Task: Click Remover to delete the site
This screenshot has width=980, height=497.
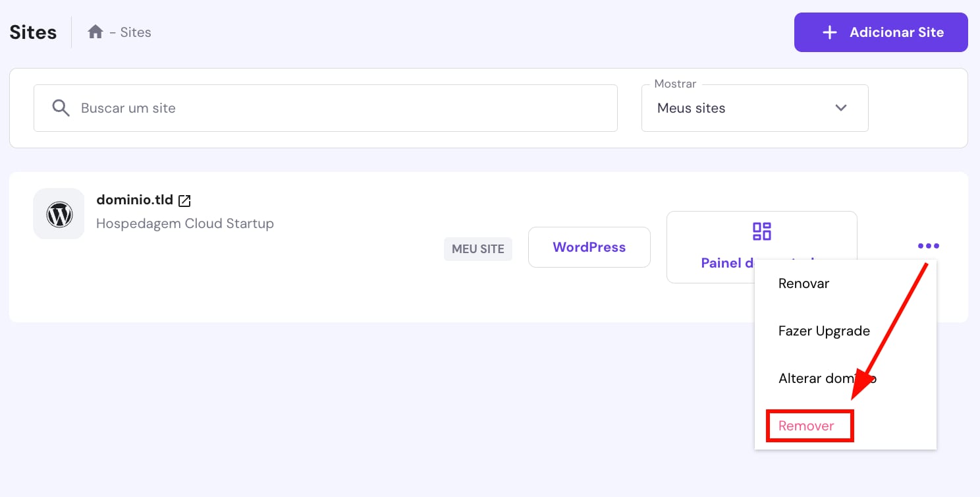Action: tap(807, 426)
